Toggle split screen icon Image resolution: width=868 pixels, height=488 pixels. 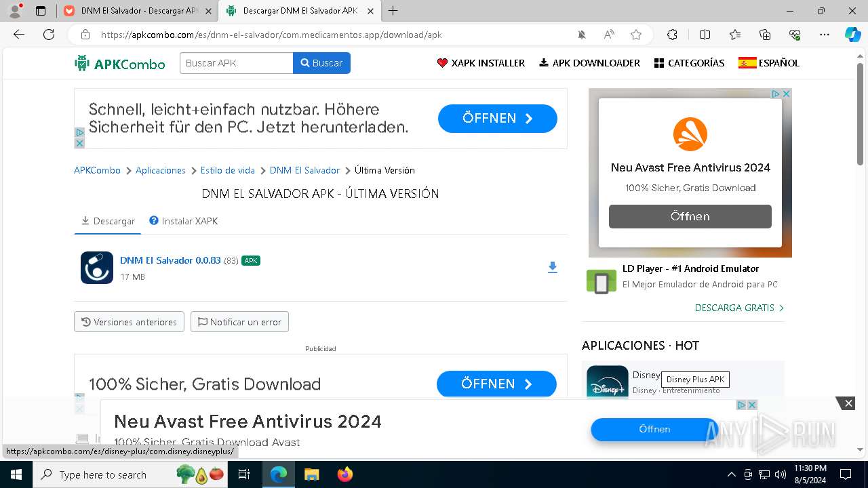(x=705, y=35)
